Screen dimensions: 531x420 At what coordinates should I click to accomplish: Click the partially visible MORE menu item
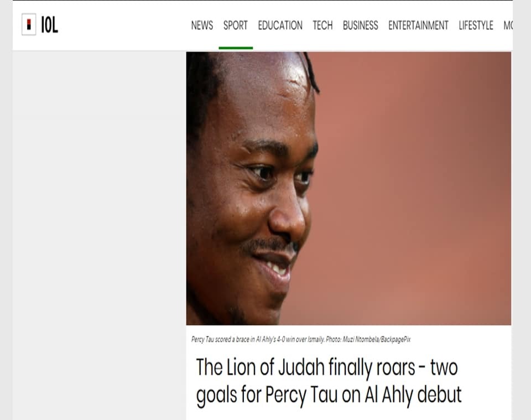pyautogui.click(x=508, y=25)
